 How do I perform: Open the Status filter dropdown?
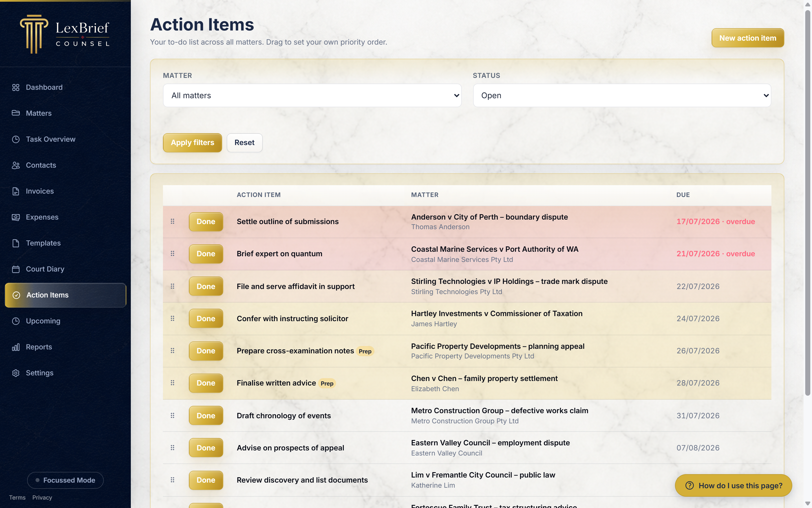(622, 95)
